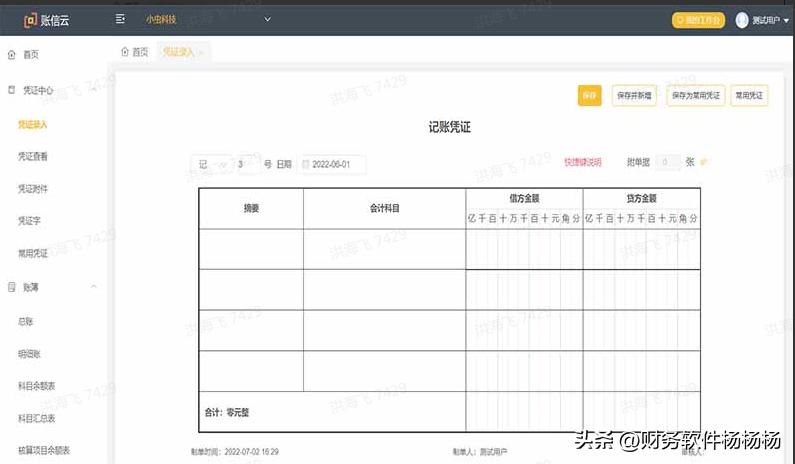
Task: Click the third row 借方金额 cell
Action: (x=524, y=330)
